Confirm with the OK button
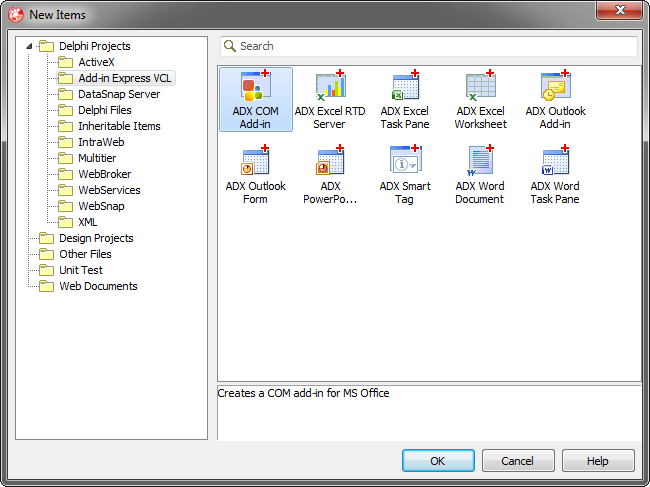The height and width of the screenshot is (487, 650). [x=438, y=461]
